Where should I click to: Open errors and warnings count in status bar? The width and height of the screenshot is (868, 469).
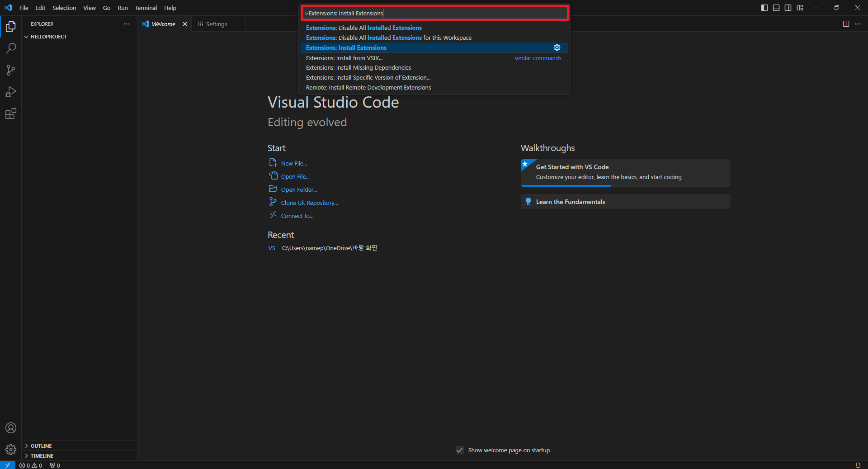31,465
